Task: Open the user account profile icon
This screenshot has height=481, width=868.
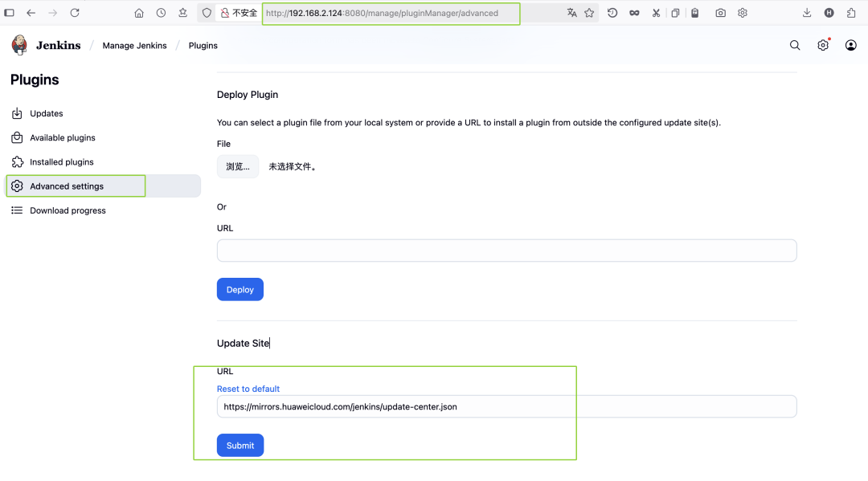Action: point(851,45)
